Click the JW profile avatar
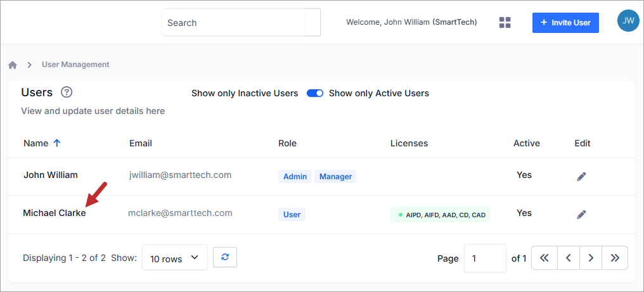Viewport: 644px width, 292px height. 628,20
